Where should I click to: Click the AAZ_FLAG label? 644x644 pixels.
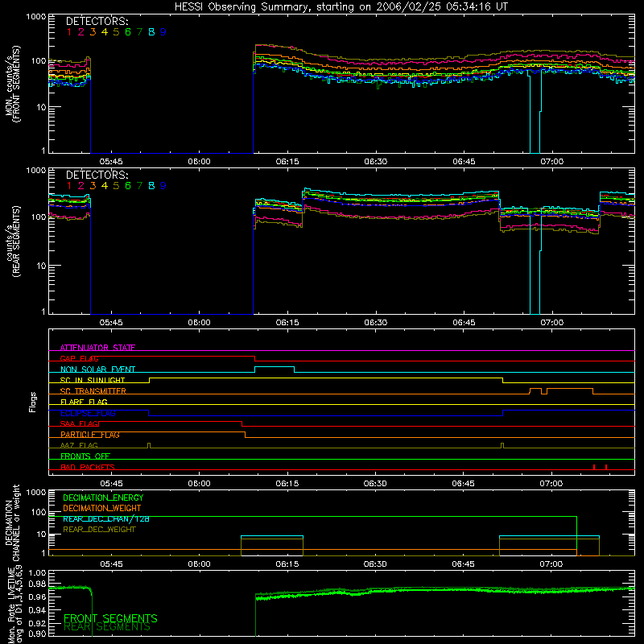click(79, 446)
